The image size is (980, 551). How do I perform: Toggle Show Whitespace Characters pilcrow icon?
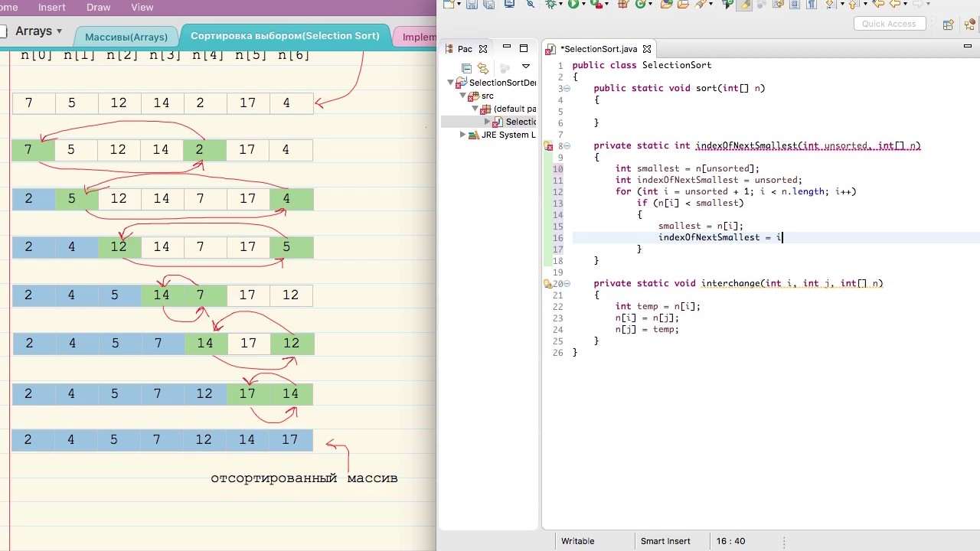[x=811, y=4]
